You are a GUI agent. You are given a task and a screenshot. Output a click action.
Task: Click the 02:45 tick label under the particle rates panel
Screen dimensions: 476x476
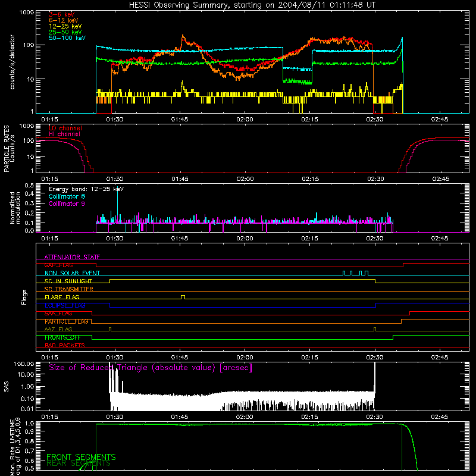click(440, 179)
